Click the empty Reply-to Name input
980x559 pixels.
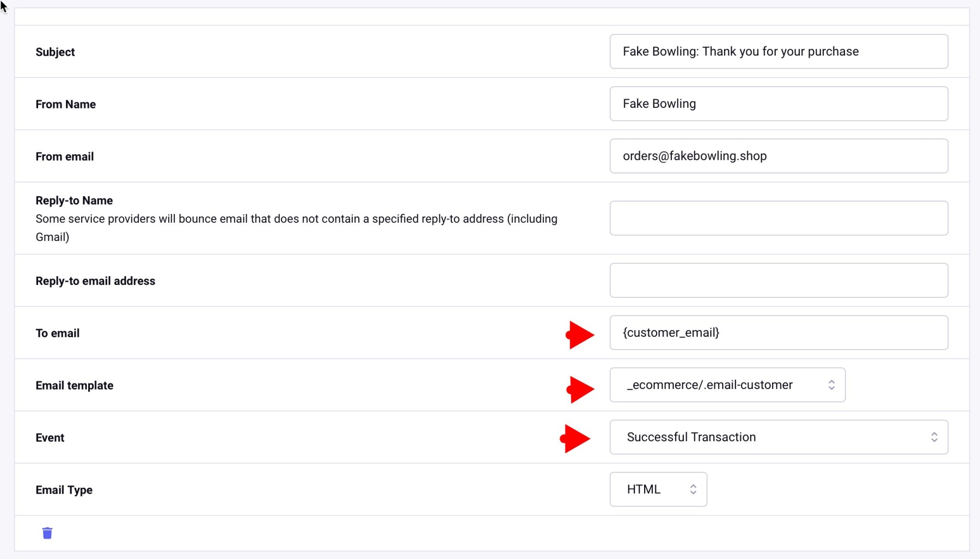point(779,218)
